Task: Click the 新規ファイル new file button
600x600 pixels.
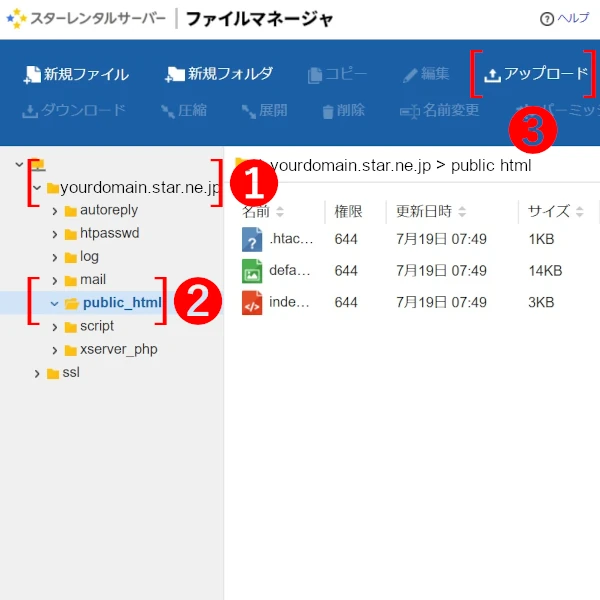Action: [x=77, y=74]
